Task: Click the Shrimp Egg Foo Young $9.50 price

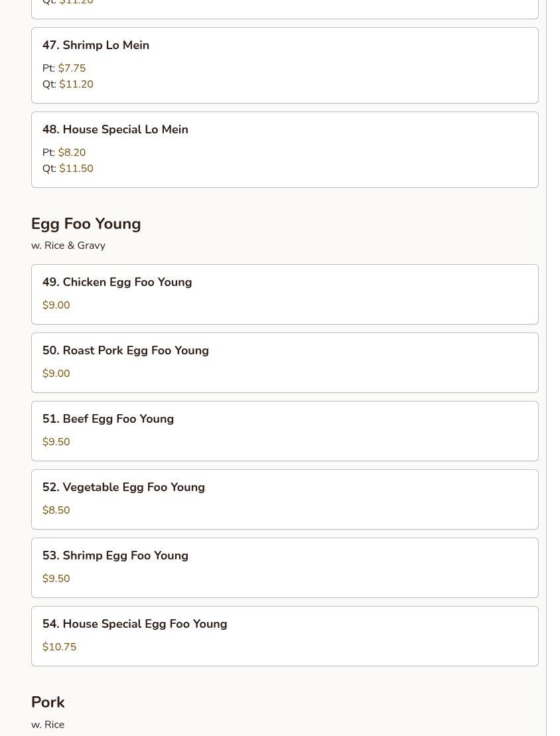Action: [x=56, y=579]
